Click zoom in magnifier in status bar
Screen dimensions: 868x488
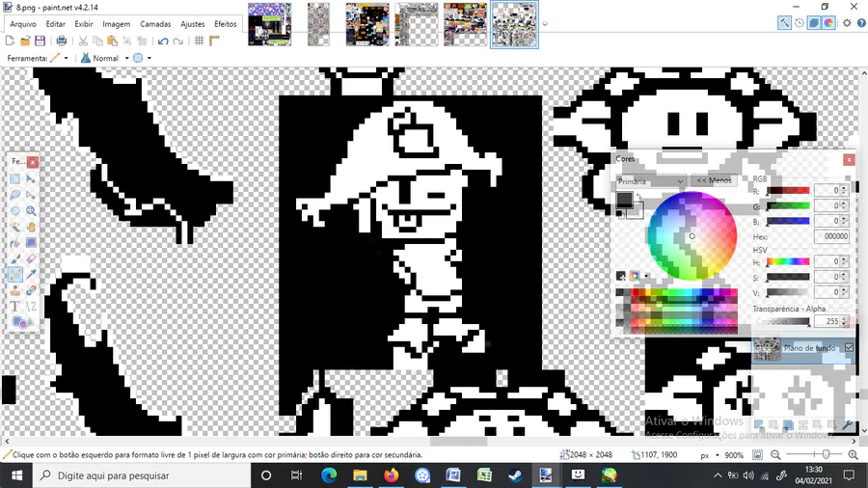(854, 455)
